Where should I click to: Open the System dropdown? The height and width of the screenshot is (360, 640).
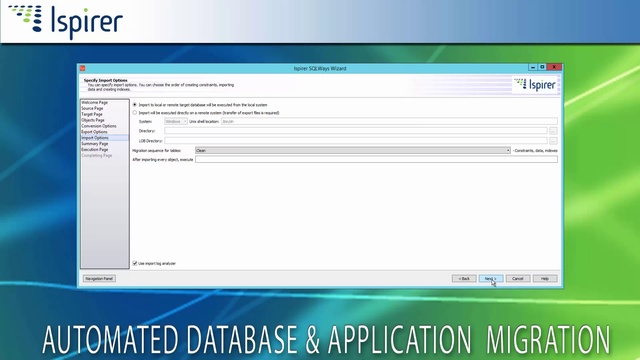tap(176, 121)
